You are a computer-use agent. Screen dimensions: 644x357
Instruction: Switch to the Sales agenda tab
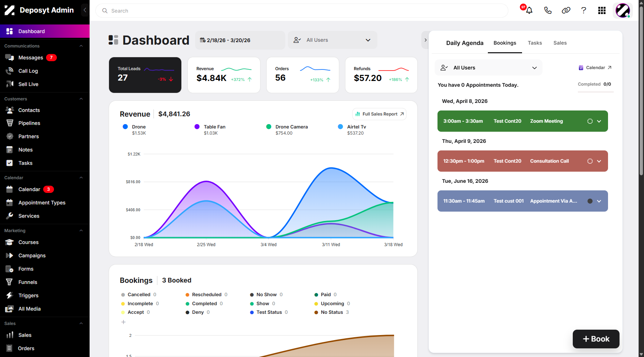(x=560, y=43)
